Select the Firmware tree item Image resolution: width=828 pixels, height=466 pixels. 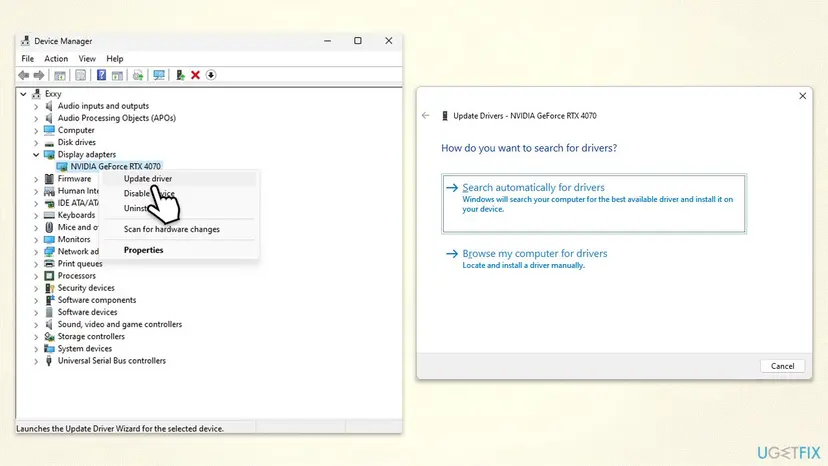[x=74, y=179]
